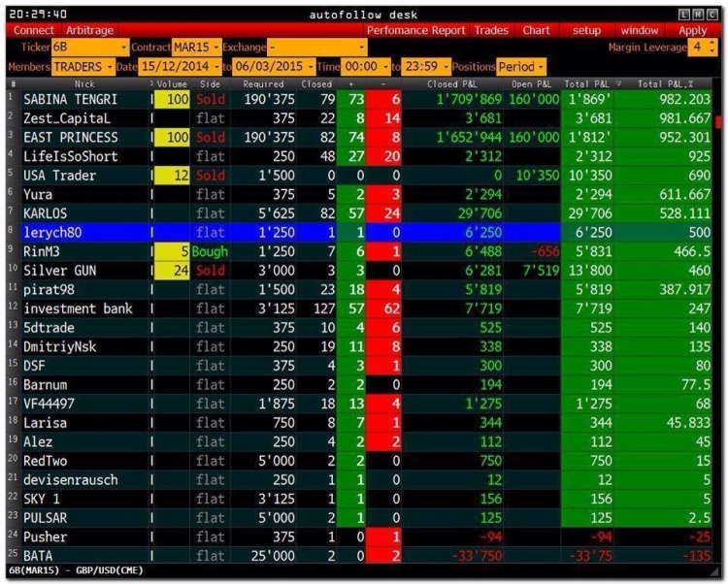
Task: Sort table by Volume column header
Action: 171,84
